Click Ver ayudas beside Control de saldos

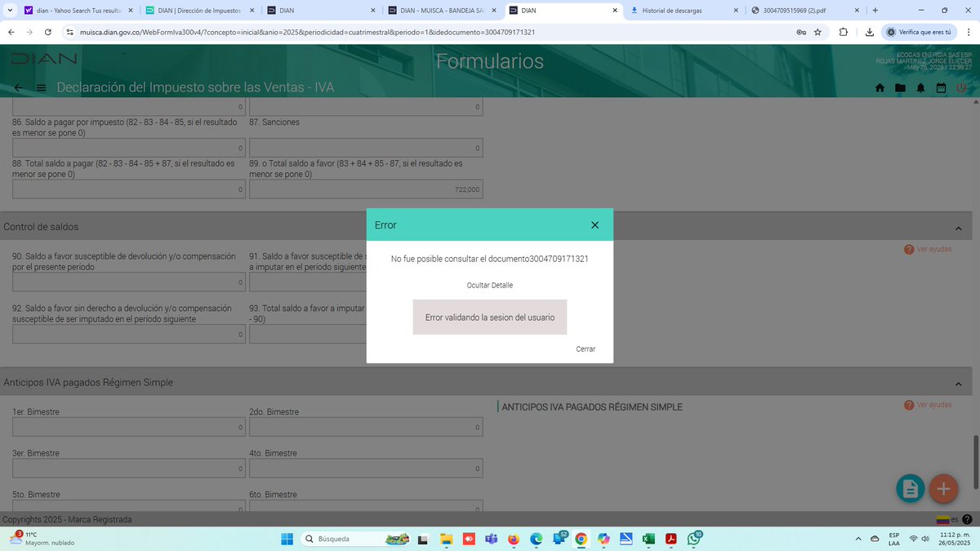click(928, 249)
